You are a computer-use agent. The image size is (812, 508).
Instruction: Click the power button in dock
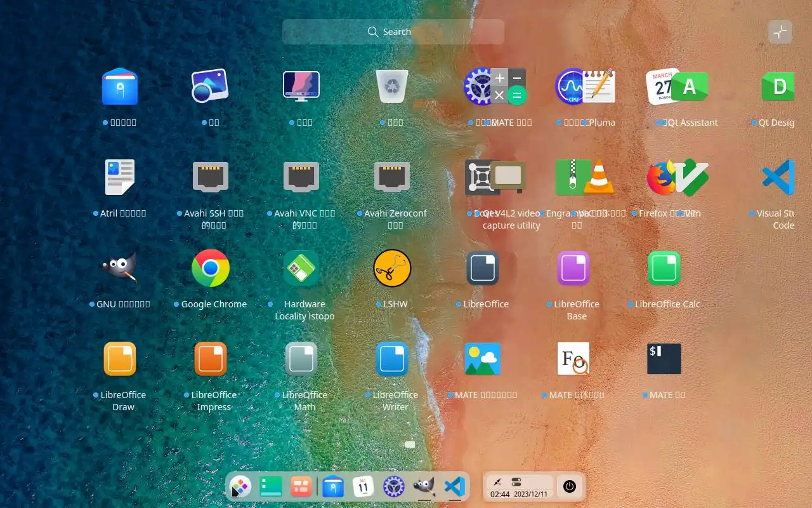click(x=570, y=487)
